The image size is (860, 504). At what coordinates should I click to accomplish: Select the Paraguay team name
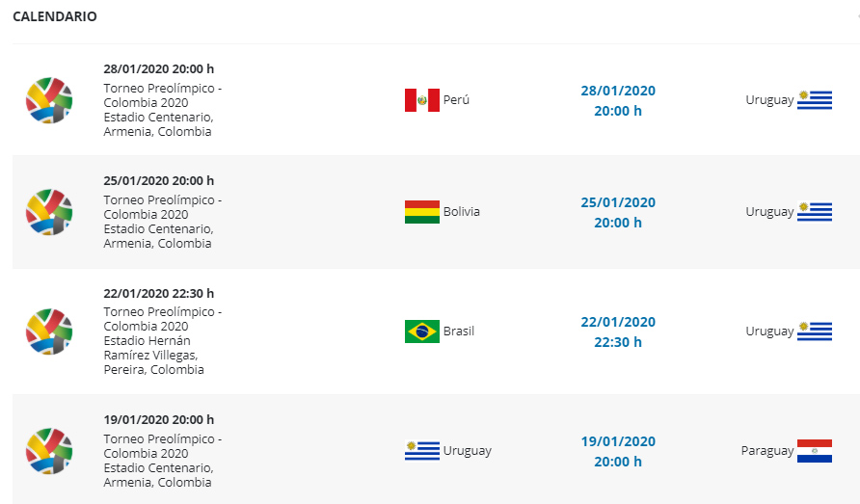pyautogui.click(x=767, y=451)
